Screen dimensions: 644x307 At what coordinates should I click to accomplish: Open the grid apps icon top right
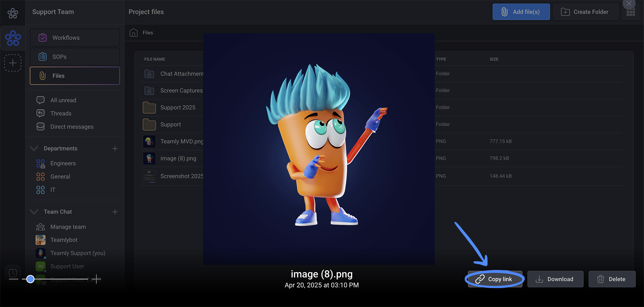(630, 13)
